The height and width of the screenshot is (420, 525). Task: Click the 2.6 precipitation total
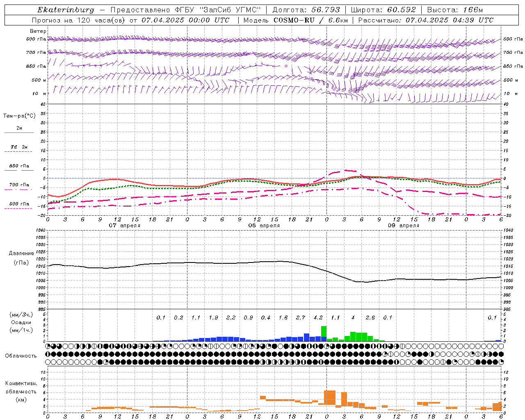tap(370, 317)
